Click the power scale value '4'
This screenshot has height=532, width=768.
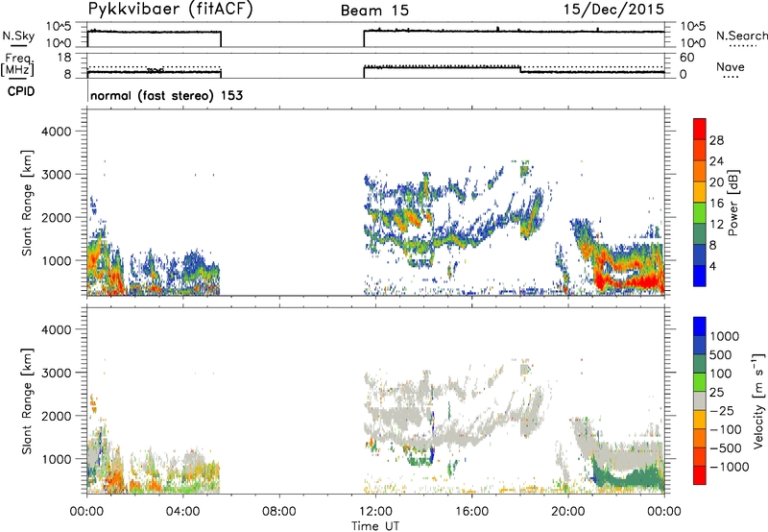[x=712, y=266]
